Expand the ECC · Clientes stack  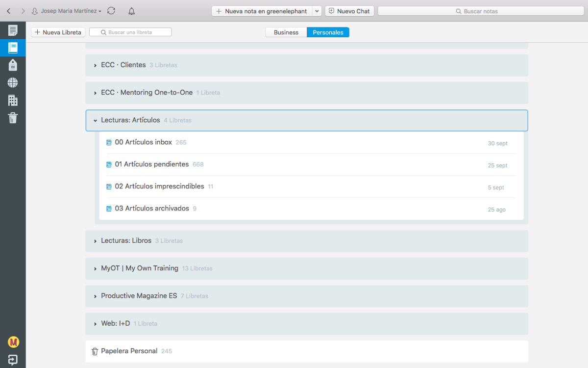96,65
